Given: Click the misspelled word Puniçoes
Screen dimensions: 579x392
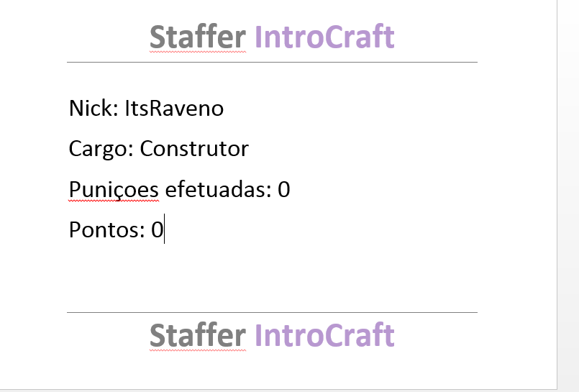Looking at the screenshot, I should [x=114, y=189].
